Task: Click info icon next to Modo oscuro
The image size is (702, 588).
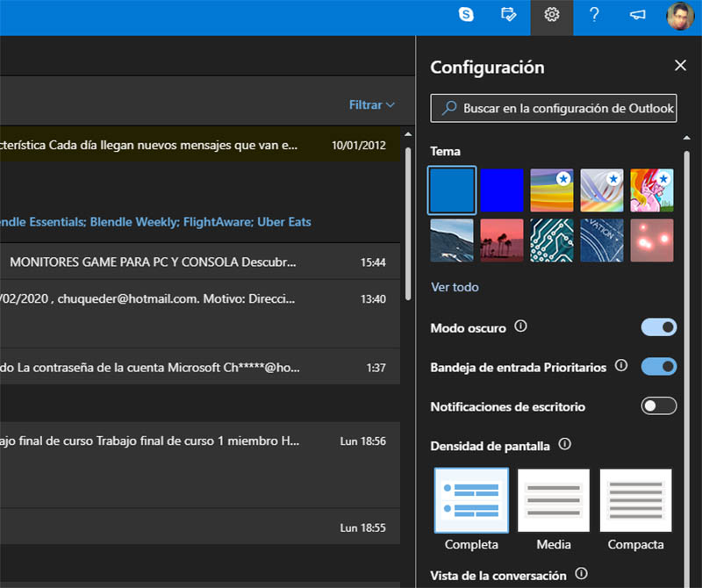Action: pos(520,326)
